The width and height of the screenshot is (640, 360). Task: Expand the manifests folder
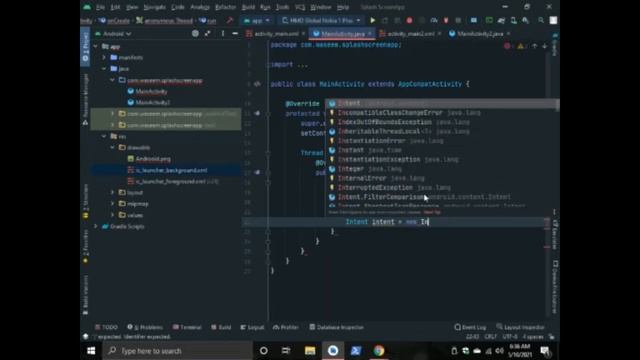click(104, 58)
